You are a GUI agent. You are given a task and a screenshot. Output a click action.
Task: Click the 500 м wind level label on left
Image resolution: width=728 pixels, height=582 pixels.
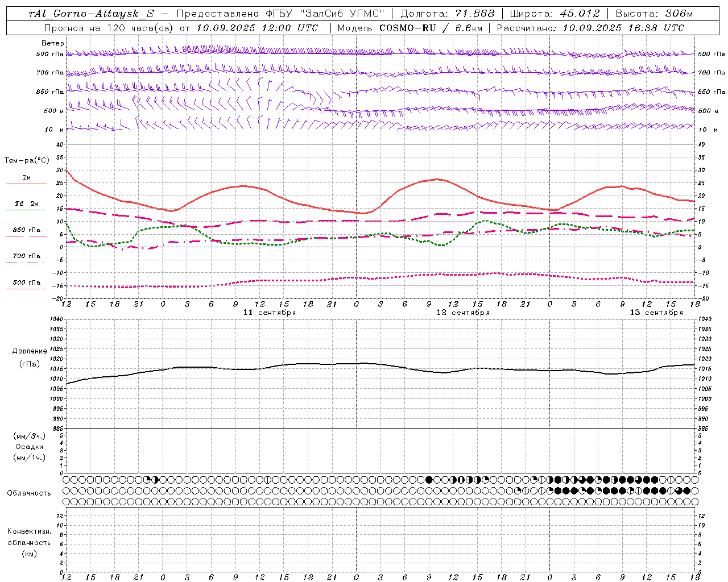click(54, 111)
